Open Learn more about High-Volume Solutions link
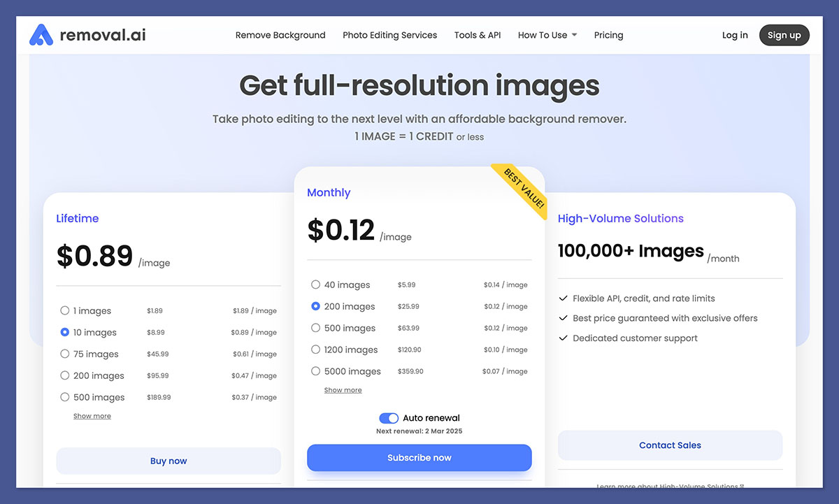 [x=669, y=486]
